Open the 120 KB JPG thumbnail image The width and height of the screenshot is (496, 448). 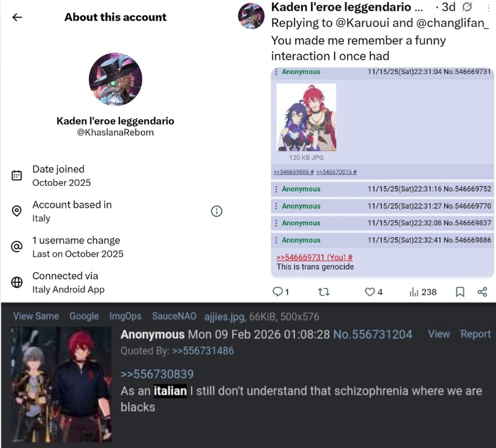pyautogui.click(x=306, y=117)
